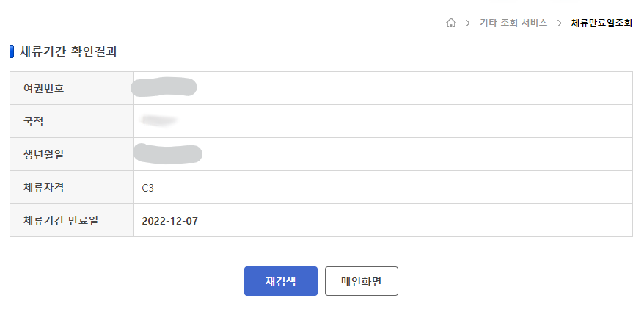The image size is (644, 320).
Task: Select the 여권번호 row label
Action: 44,88
